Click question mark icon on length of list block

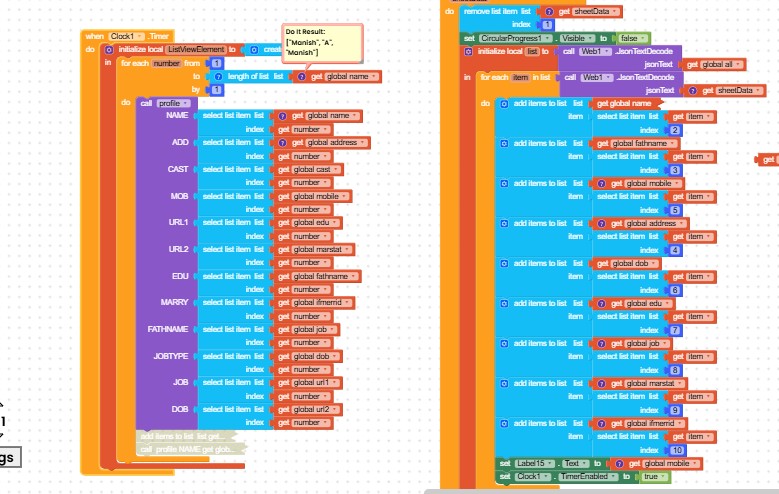pyautogui.click(x=218, y=77)
